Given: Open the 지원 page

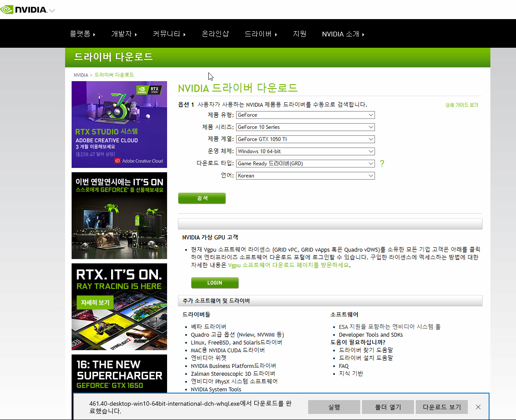Looking at the screenshot, I should click(299, 34).
